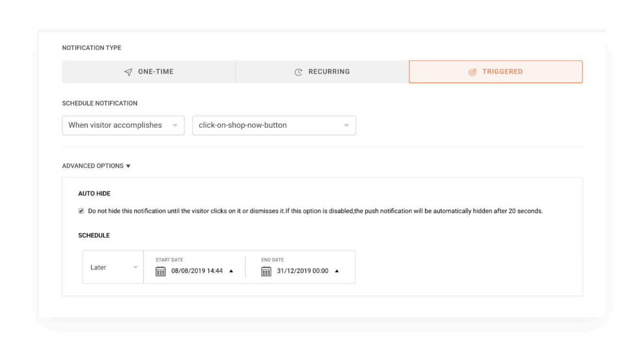
Task: Click the Advanced Options label text
Action: pyautogui.click(x=93, y=166)
